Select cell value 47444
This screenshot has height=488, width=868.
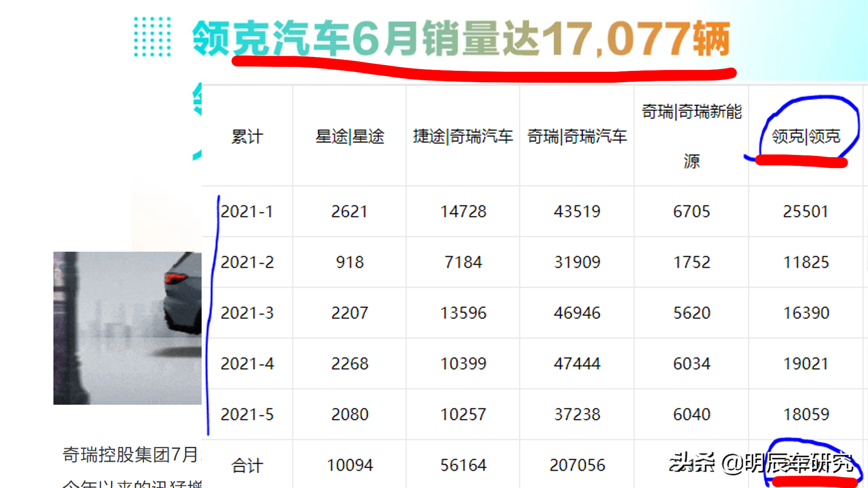[577, 364]
